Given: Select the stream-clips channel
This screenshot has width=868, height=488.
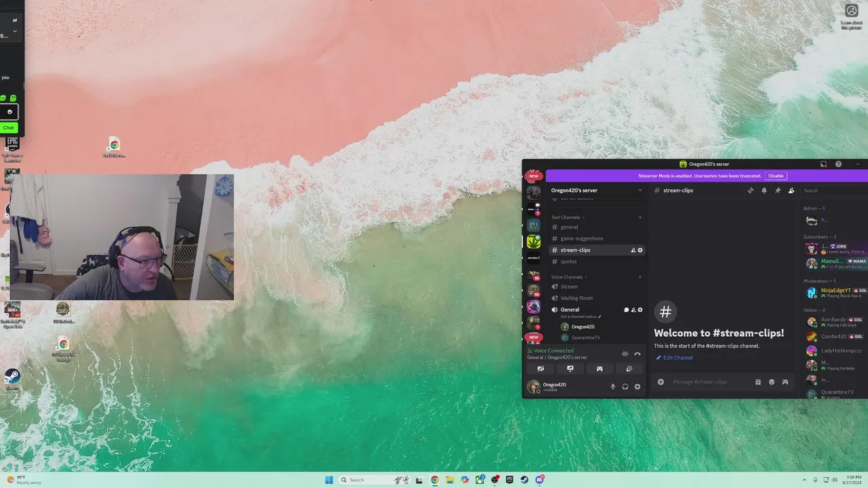Looking at the screenshot, I should click(x=596, y=250).
